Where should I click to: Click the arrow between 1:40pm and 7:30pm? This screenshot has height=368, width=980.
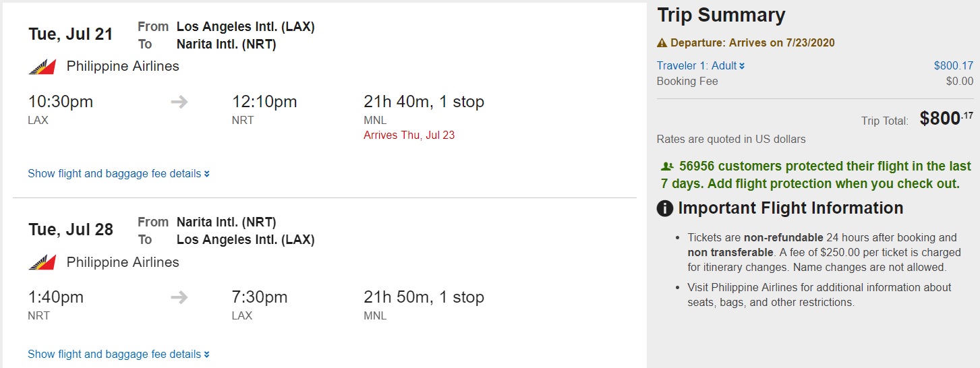[x=179, y=297]
